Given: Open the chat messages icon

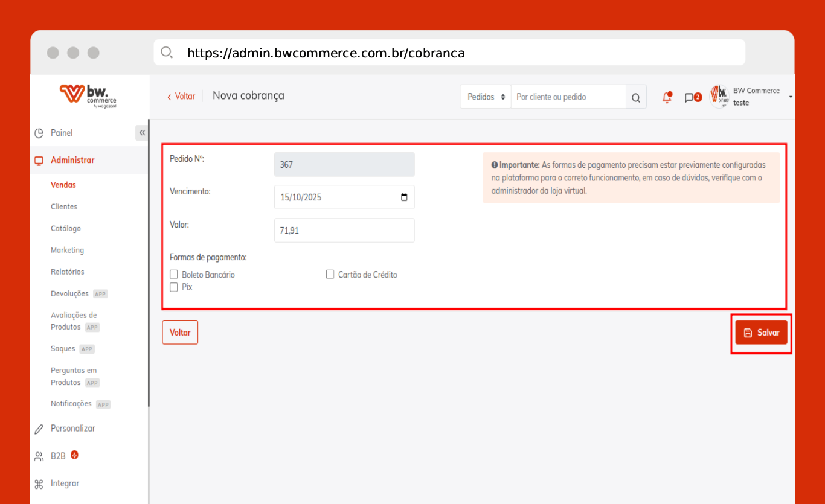Looking at the screenshot, I should [689, 97].
